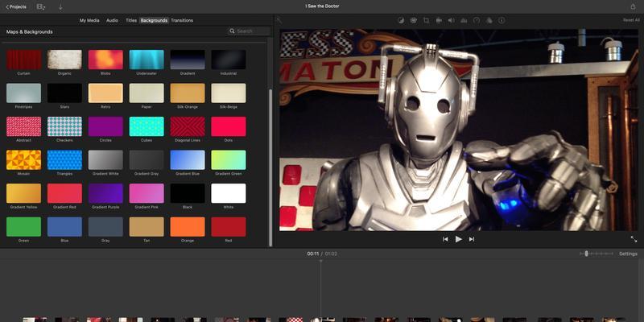Pick the Circles background
This screenshot has width=644, height=322.
pos(105,126)
